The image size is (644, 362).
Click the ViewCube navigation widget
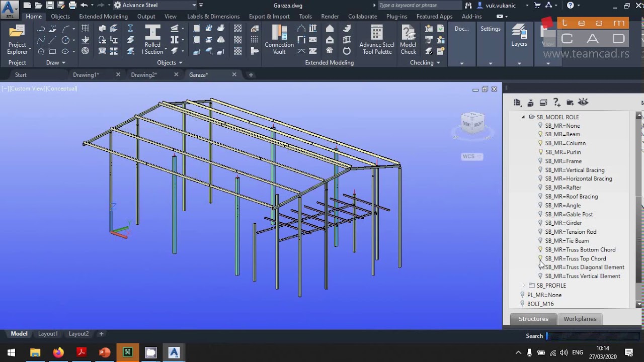(x=472, y=123)
